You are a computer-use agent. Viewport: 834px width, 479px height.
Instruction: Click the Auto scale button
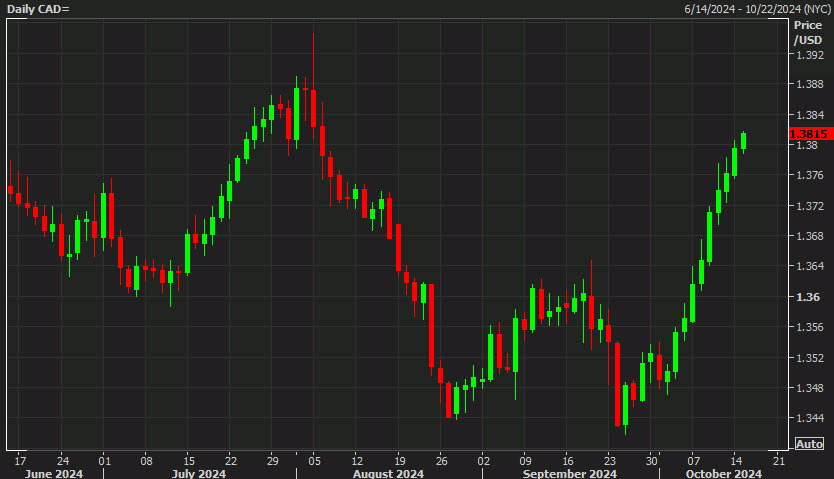pyautogui.click(x=809, y=444)
